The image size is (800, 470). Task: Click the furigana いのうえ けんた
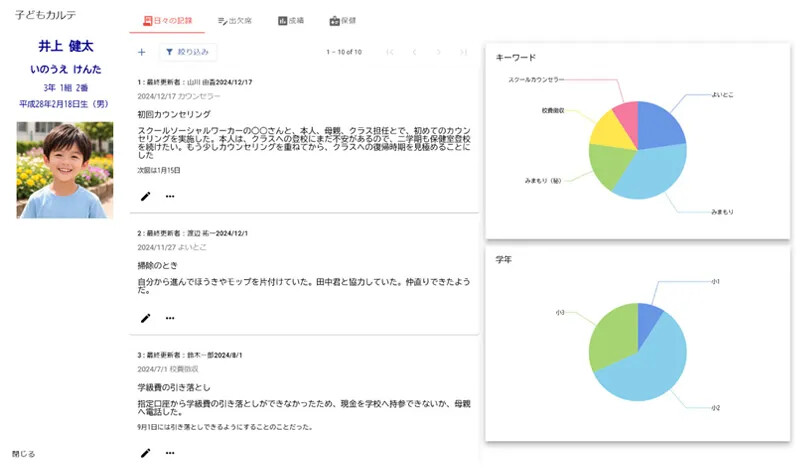(x=66, y=69)
